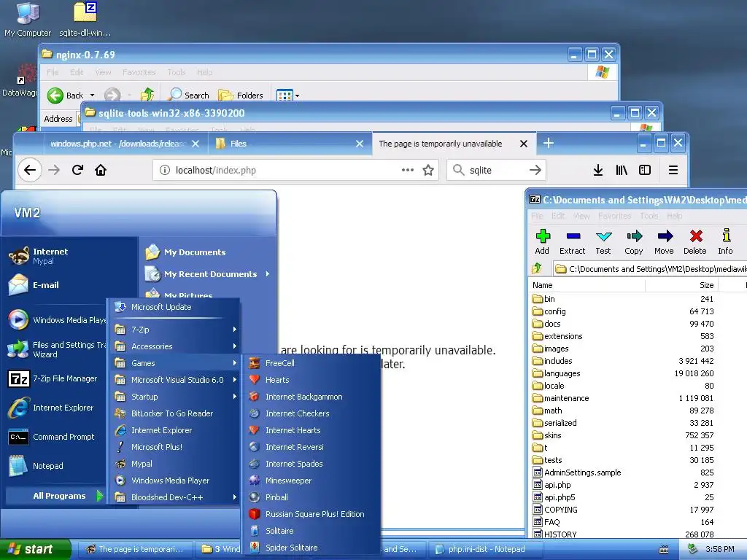This screenshot has height=560, width=747.
Task: Expand Microsoft Visual Studio 6.0 submenu
Action: 175,379
